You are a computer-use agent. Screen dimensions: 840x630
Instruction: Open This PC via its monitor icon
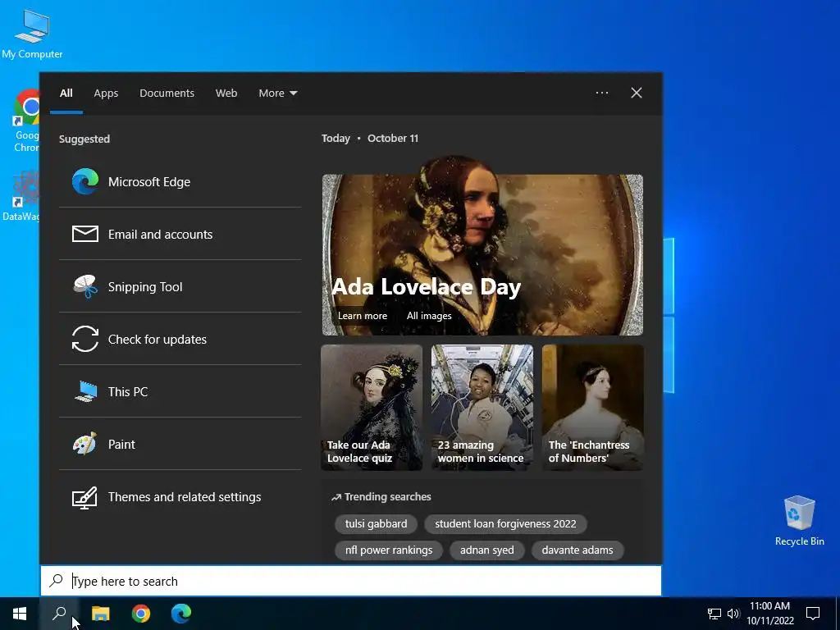(85, 391)
